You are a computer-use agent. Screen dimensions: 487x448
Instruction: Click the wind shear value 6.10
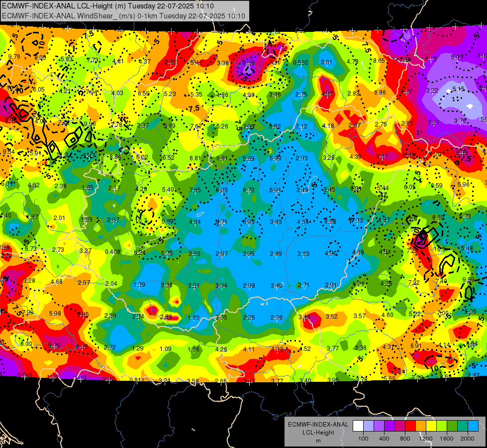[431, 59]
